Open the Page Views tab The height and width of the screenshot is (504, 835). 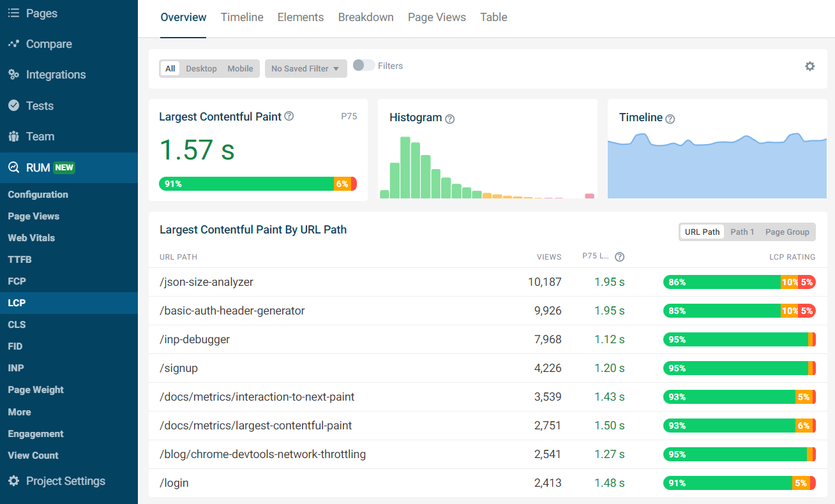pyautogui.click(x=437, y=17)
